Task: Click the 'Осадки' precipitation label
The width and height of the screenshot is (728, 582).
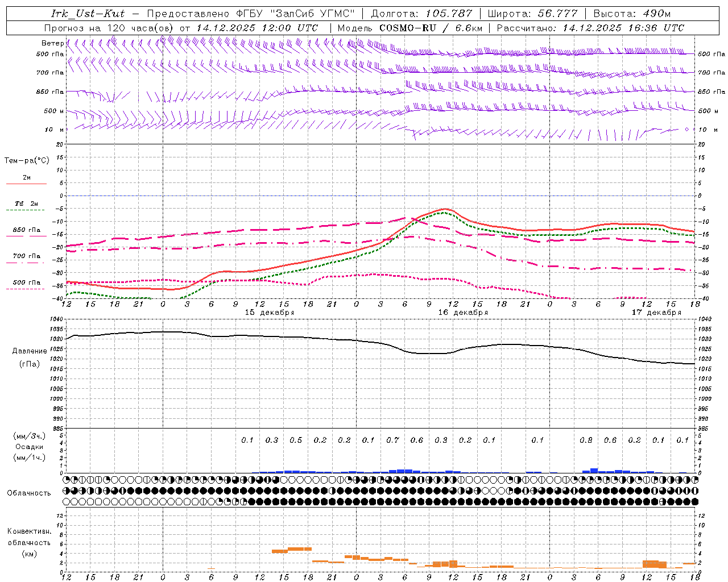Action: [x=30, y=447]
